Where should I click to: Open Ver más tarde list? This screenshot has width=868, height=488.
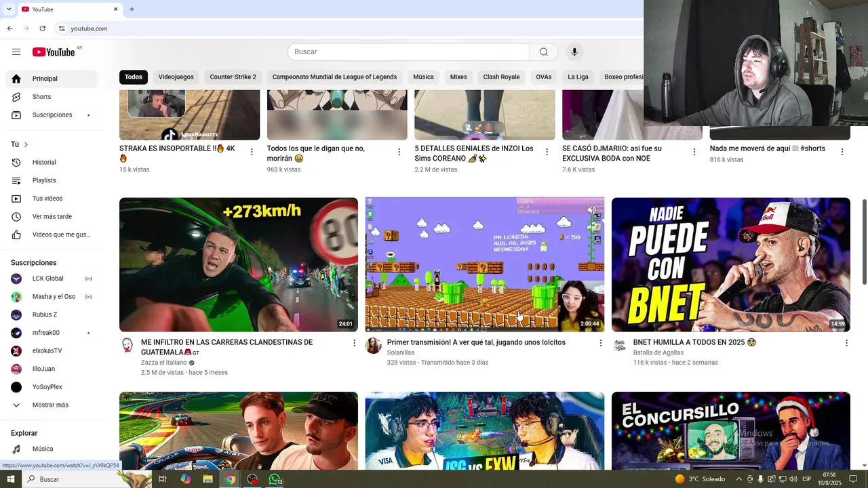click(x=52, y=217)
